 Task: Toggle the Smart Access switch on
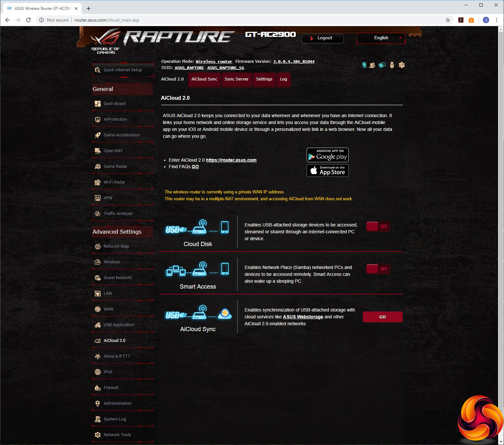click(x=378, y=269)
